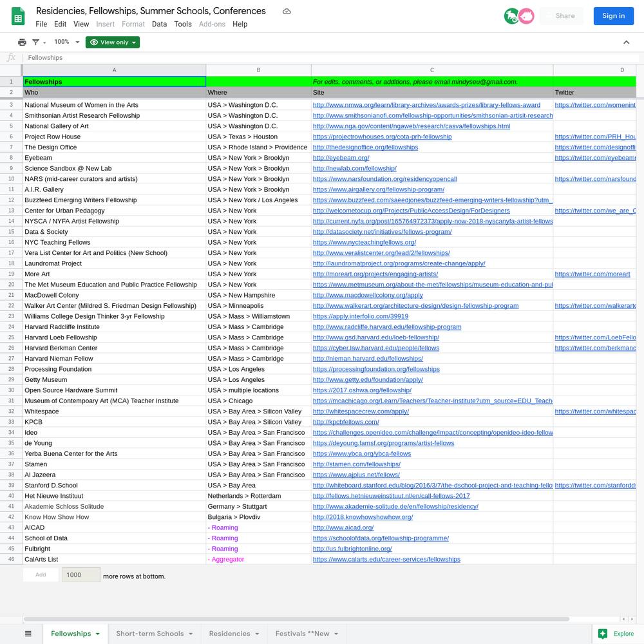Click the select-all corner cell

pos(11,70)
